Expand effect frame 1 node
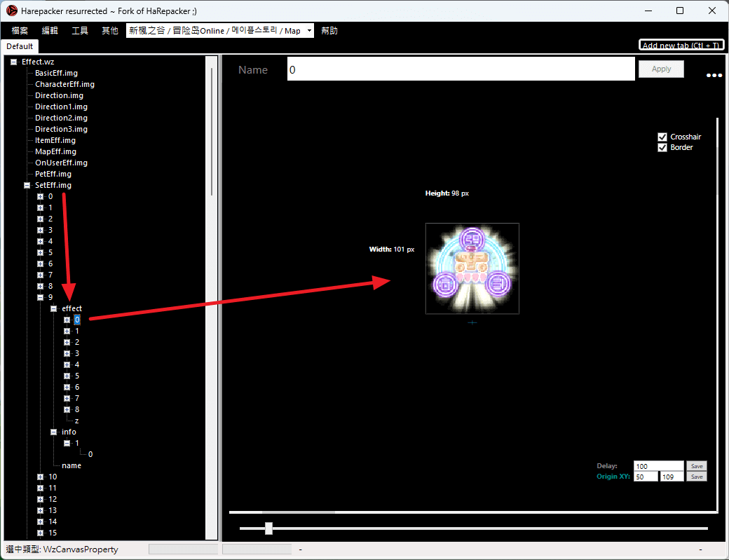729x560 pixels. 67,332
